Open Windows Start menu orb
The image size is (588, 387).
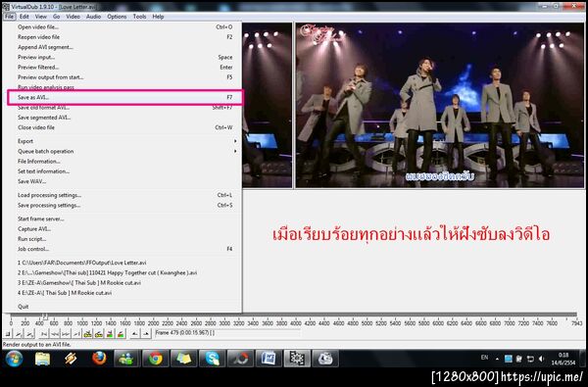tap(15, 359)
